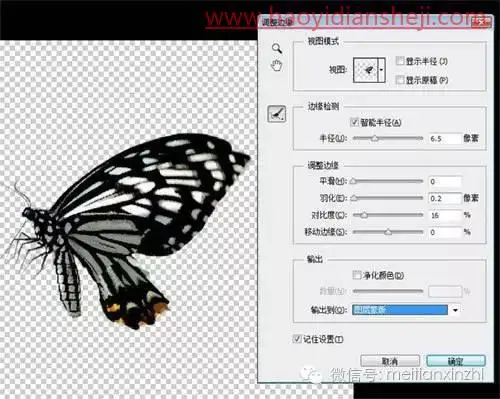Image resolution: width=500 pixels, height=399 pixels.
Task: Select the Refine Radius brush tool
Action: click(277, 114)
